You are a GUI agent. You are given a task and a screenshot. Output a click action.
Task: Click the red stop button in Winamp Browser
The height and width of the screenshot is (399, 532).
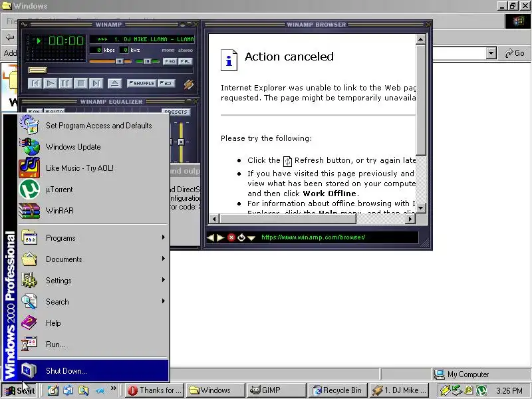pyautogui.click(x=231, y=237)
